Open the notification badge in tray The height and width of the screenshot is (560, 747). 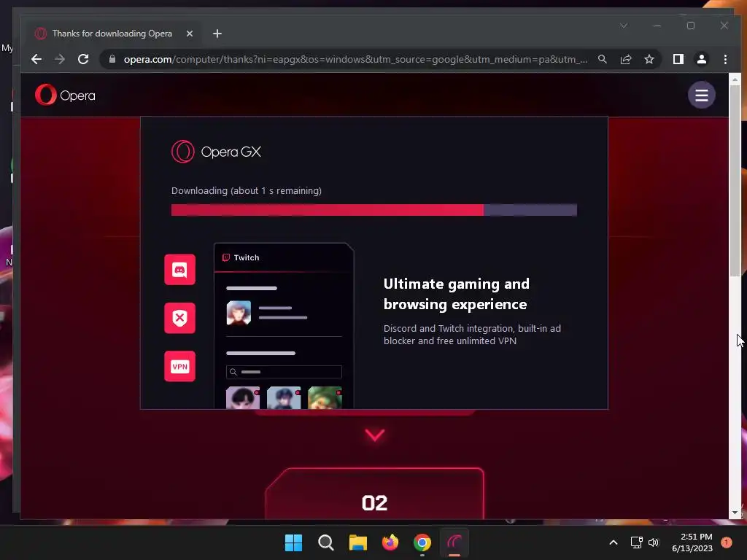[727, 542]
